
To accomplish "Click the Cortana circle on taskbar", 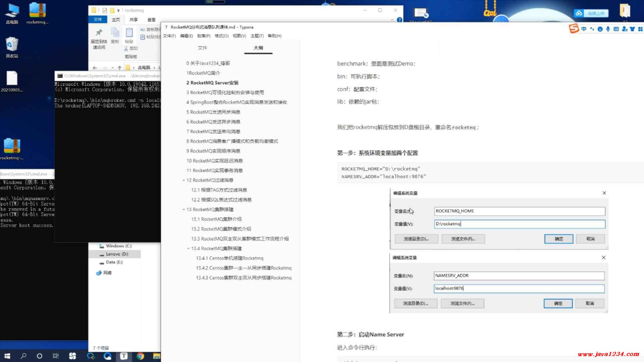I will point(40,356).
